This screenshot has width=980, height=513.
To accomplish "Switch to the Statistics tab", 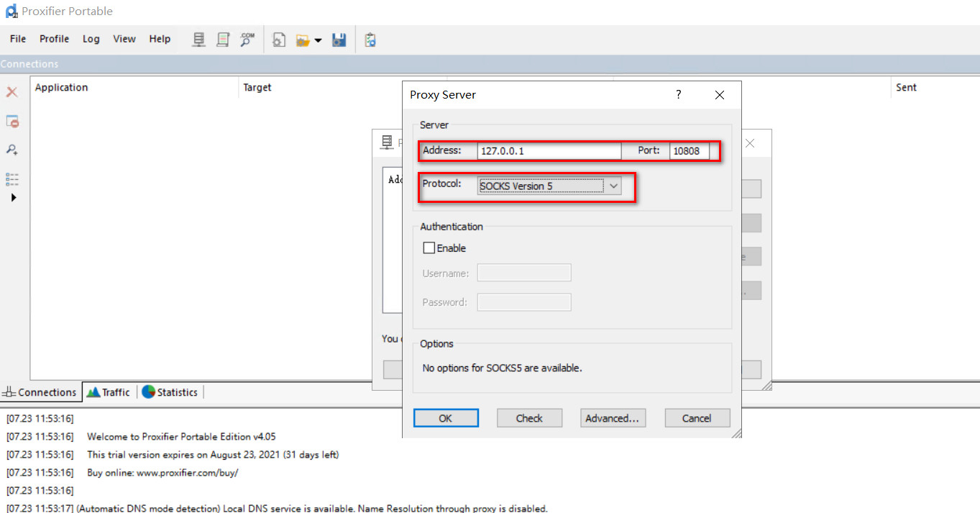I will pyautogui.click(x=170, y=392).
